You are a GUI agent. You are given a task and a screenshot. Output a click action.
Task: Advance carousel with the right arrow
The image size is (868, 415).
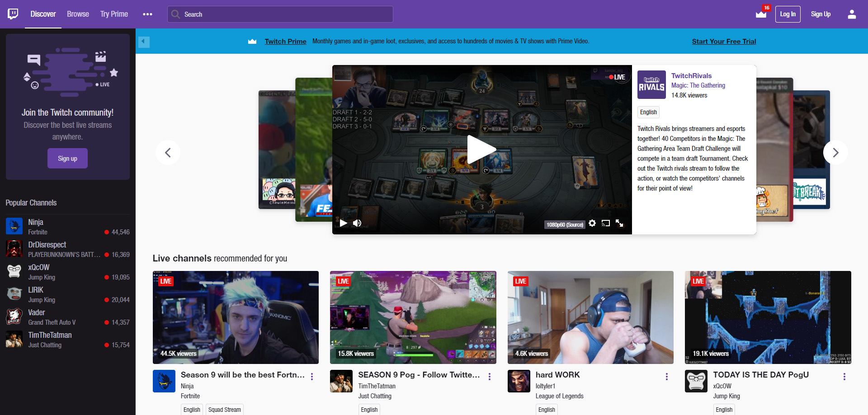click(835, 153)
